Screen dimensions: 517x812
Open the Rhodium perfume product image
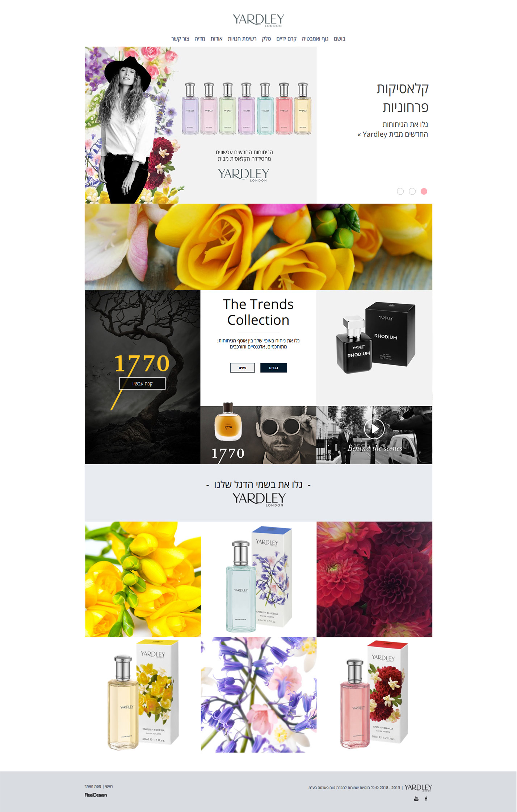[374, 348]
